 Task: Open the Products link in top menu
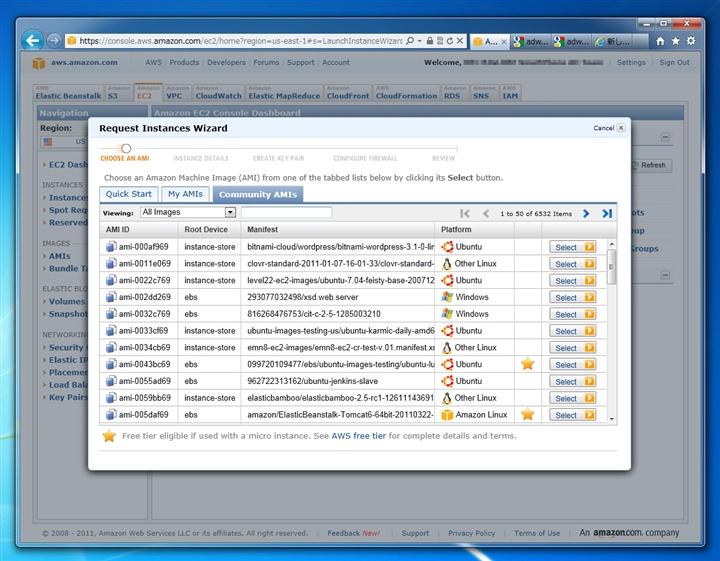184,62
